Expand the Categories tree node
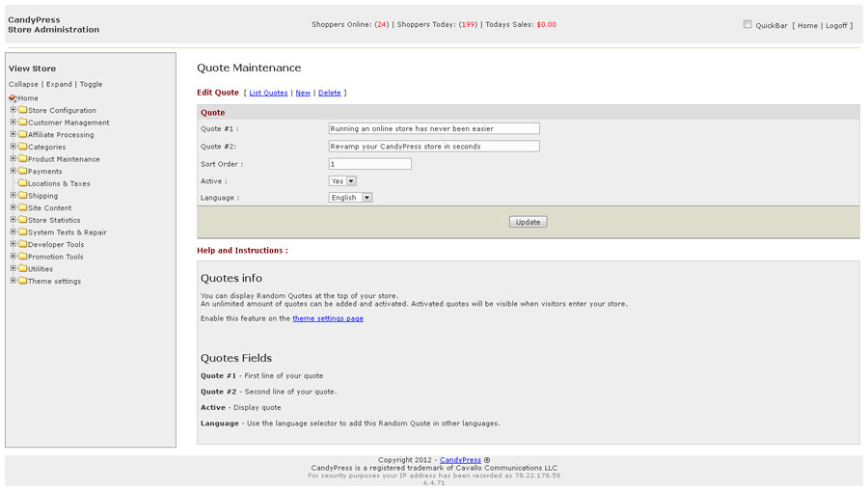Screen dimensions: 868x491 (x=14, y=146)
